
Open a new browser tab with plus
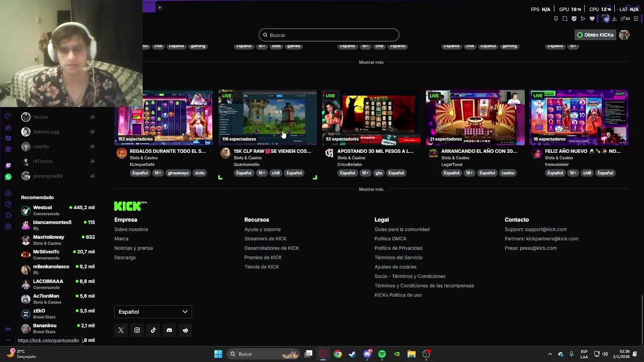(159, 7)
